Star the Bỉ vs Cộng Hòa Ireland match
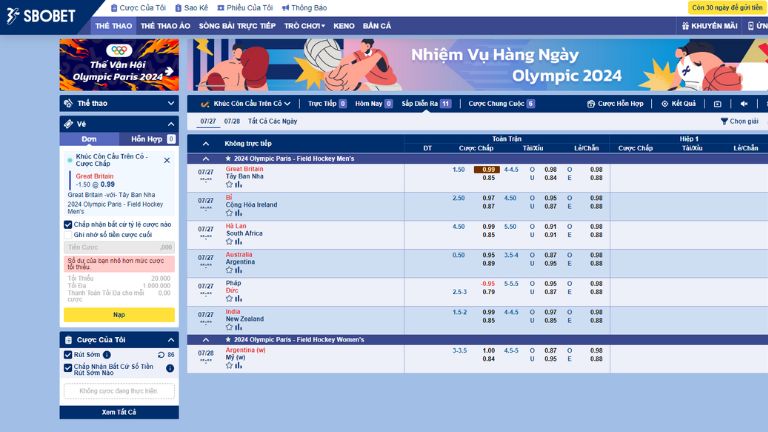The image size is (768, 432). tap(229, 213)
